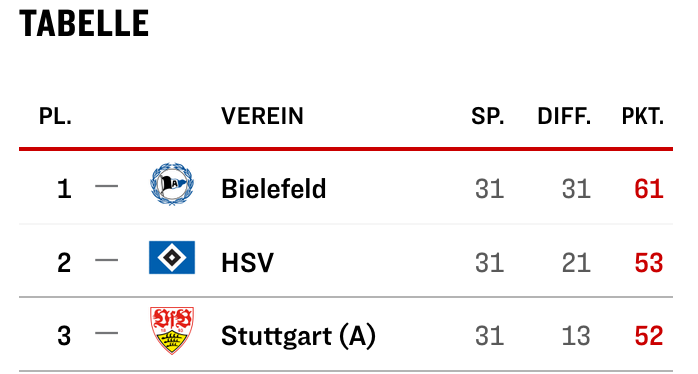Click the TABELLE heading
This screenshot has width=698, height=374.
84,24
